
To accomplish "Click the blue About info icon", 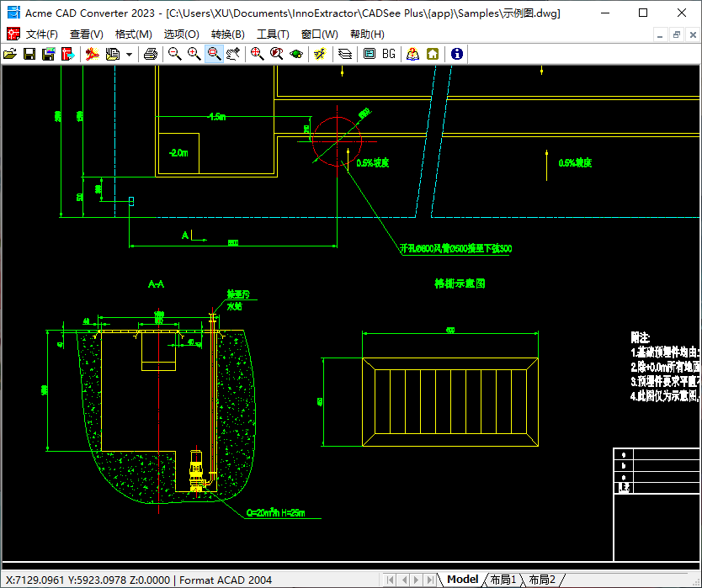I will (457, 54).
